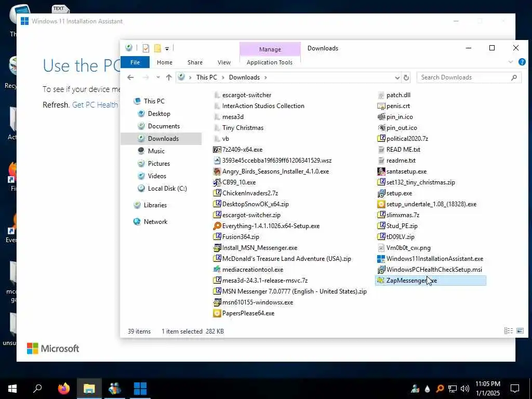Select the pin_in.ico file icon
The height and width of the screenshot is (399, 532).
381,117
